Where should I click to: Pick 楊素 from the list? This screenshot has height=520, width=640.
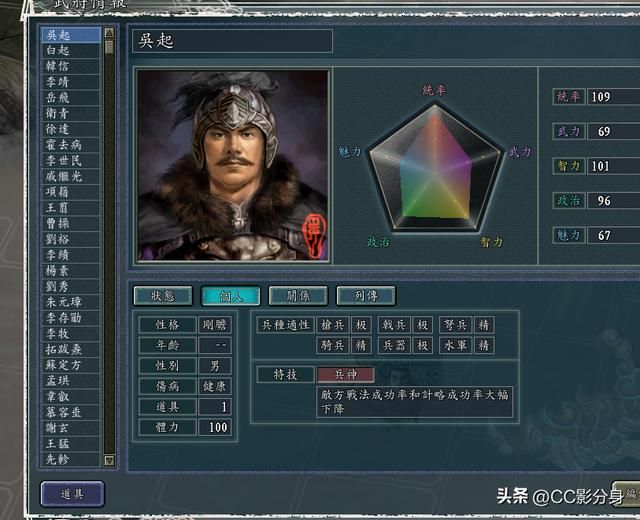71,271
